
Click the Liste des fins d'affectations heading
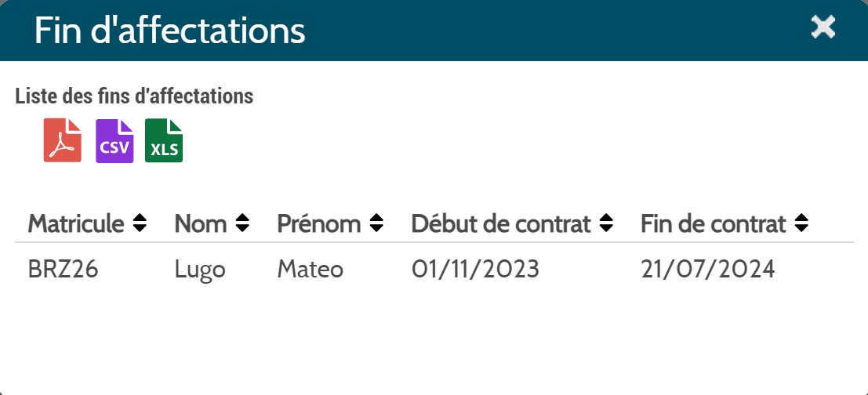click(135, 96)
